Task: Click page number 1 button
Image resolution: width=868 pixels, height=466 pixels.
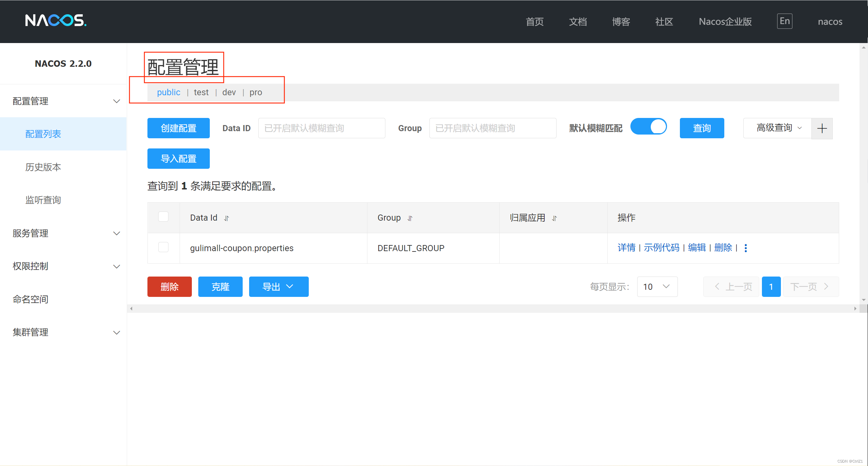Action: (x=771, y=287)
